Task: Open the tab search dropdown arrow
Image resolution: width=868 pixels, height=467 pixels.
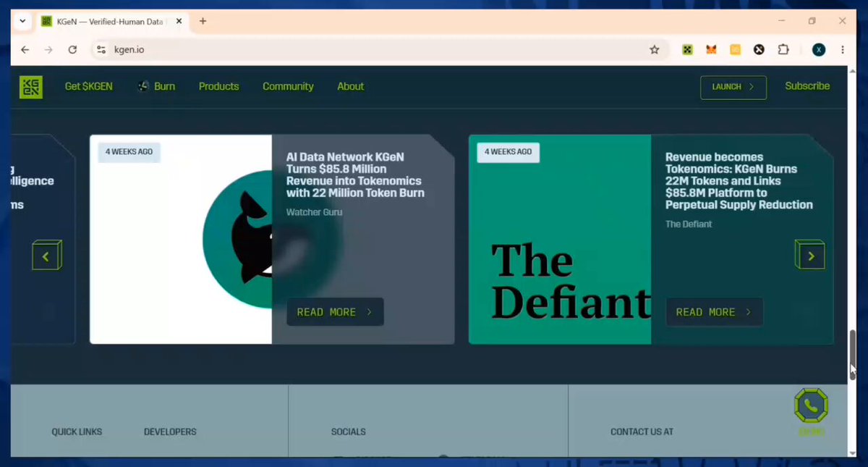Action: click(22, 21)
